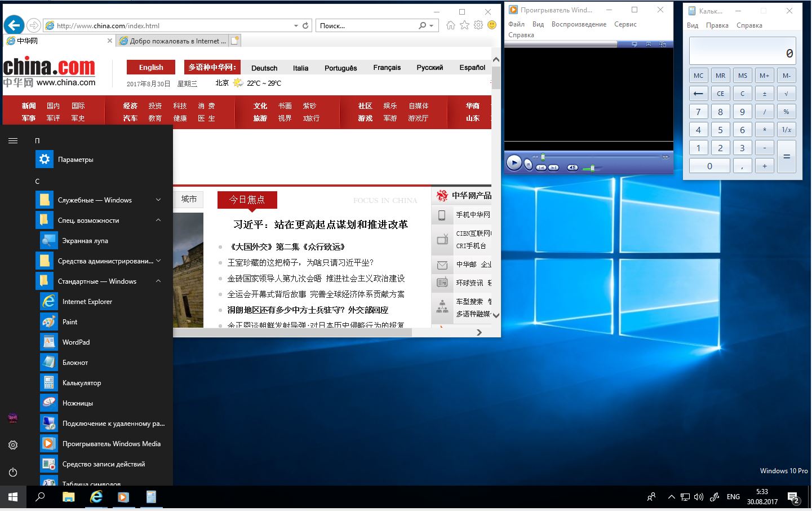The image size is (812, 511).
Task: Open Русский language link
Action: [x=429, y=68]
